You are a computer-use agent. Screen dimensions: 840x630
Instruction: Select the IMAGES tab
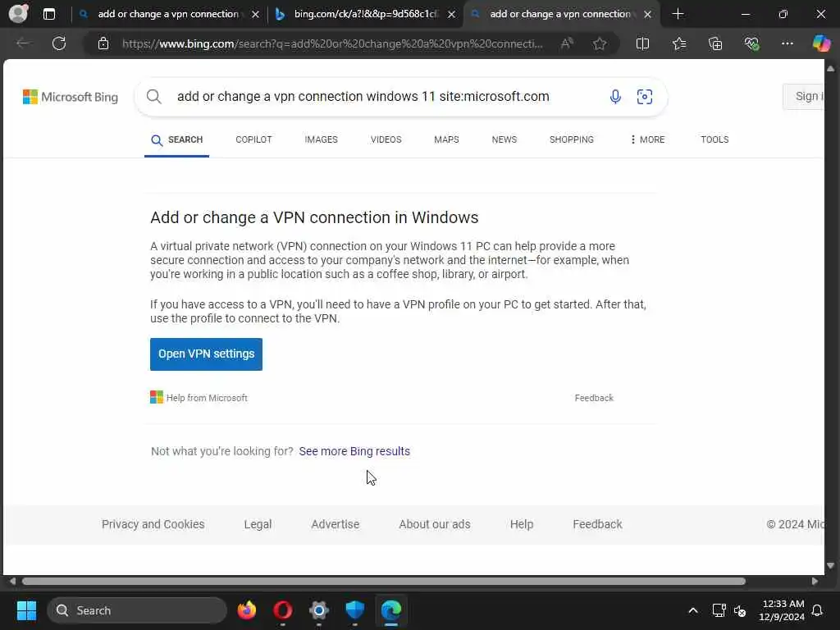point(321,139)
